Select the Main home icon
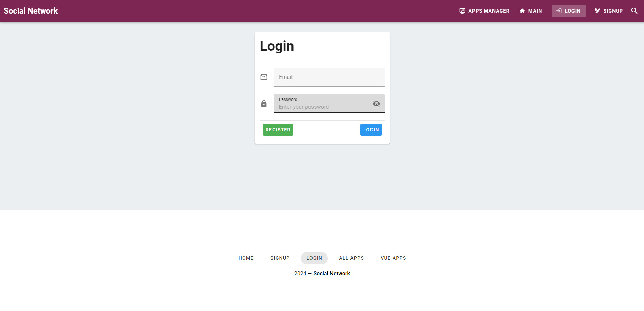Image resolution: width=644 pixels, height=311 pixels. 522,10
